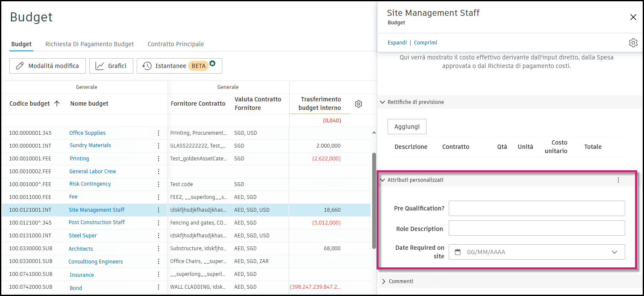Viewport: 644px width, 296px height.
Task: Open panel settings with the gear icon
Action: (x=633, y=43)
